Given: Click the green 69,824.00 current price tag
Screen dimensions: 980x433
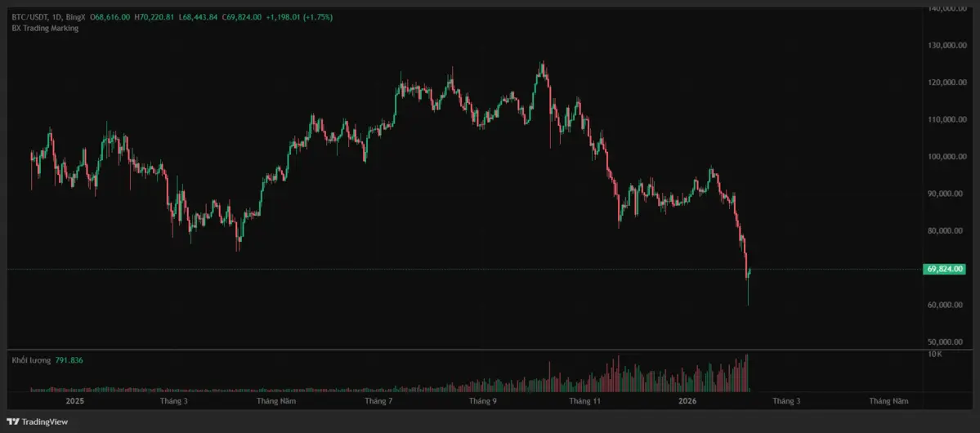Looking at the screenshot, I should point(944,269).
